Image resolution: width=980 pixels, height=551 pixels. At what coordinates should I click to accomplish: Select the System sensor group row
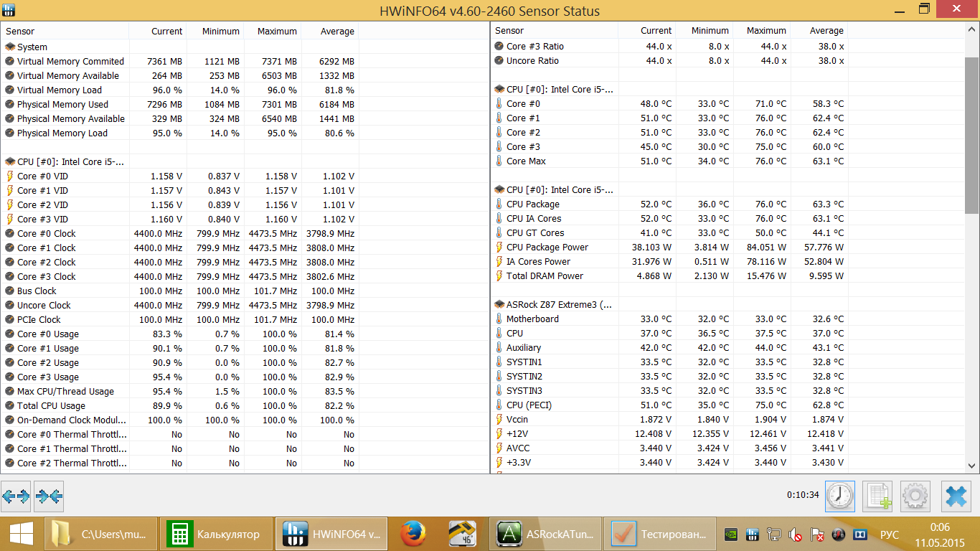tap(180, 47)
